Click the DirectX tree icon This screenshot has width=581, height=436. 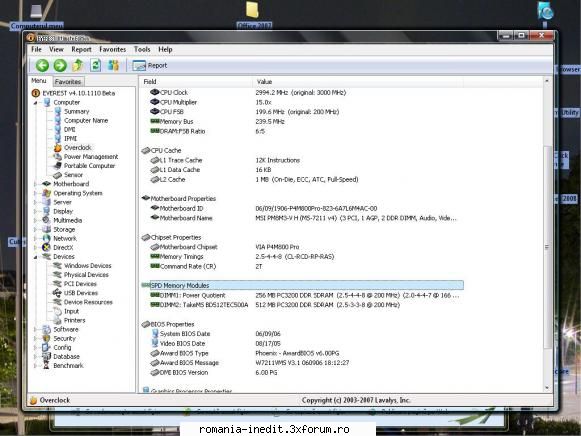[x=46, y=247]
